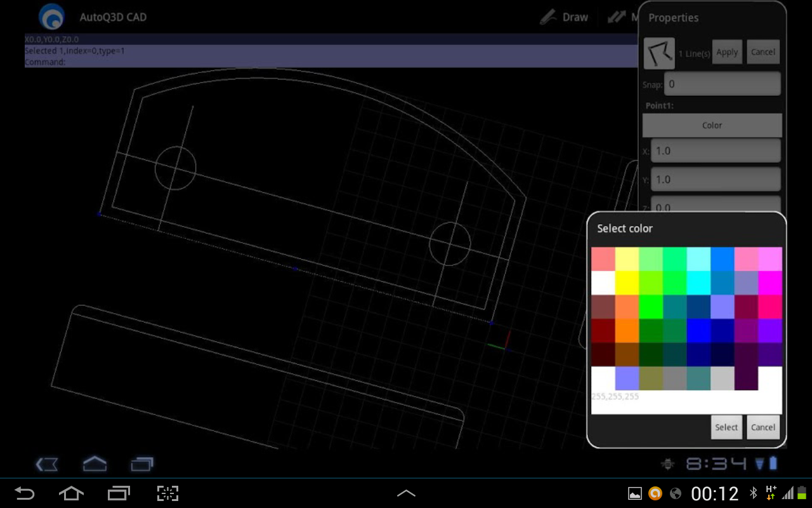
Task: Apply the property changes
Action: [x=727, y=52]
